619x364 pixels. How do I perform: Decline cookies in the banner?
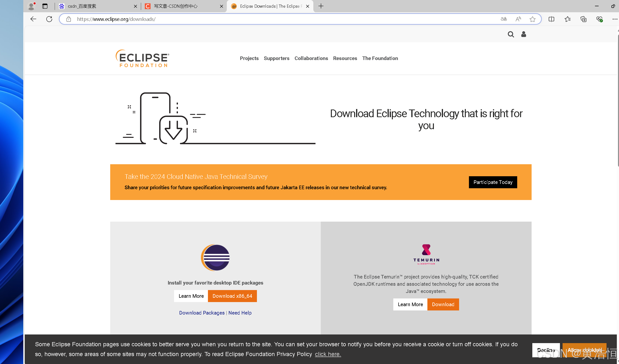tap(546, 350)
